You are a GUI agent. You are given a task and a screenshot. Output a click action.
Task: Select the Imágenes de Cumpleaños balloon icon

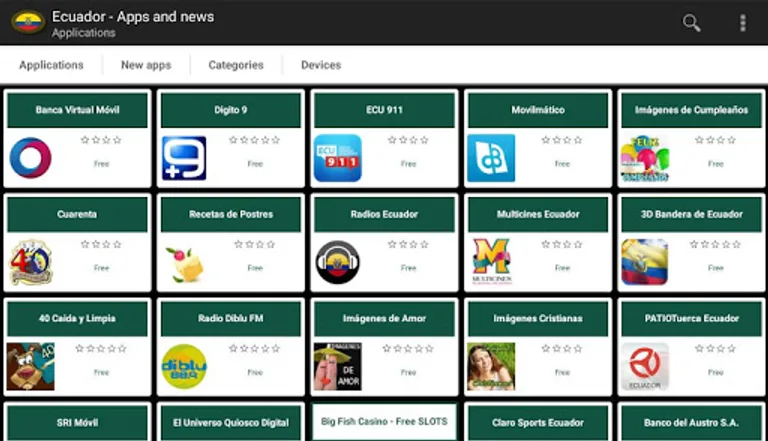[645, 158]
